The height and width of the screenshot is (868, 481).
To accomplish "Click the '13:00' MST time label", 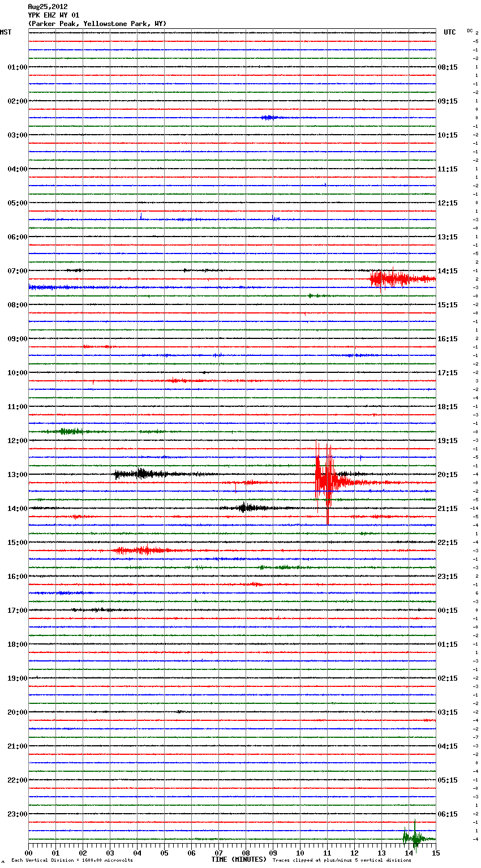I will [18, 475].
